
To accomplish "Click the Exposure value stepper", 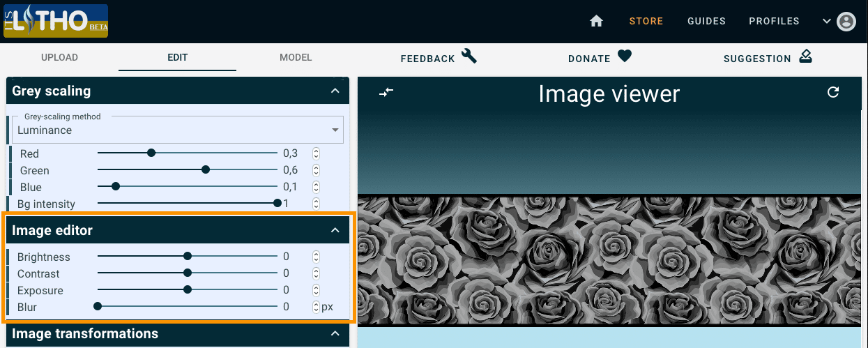I will pyautogui.click(x=316, y=290).
